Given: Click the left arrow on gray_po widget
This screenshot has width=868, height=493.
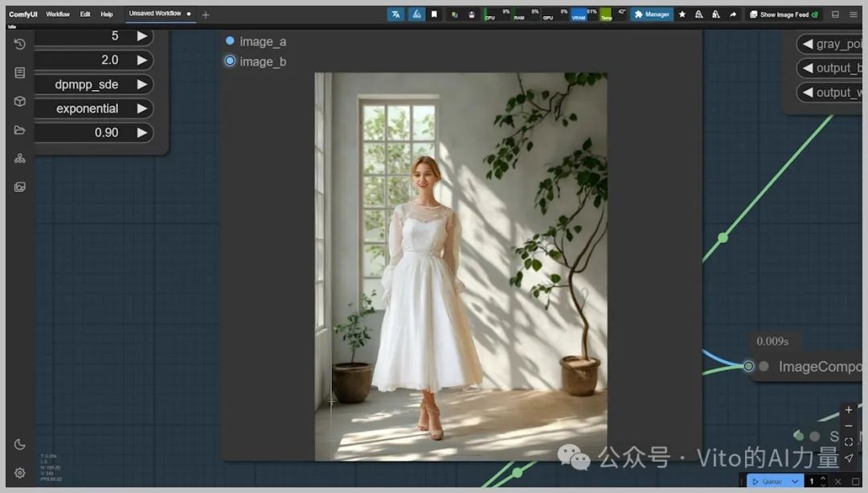Looking at the screenshot, I should [808, 43].
